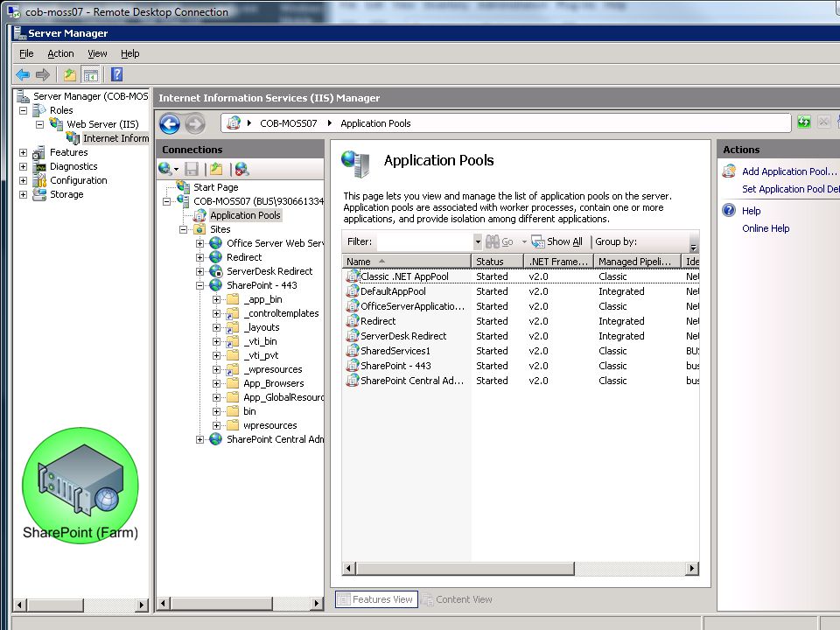Image resolution: width=840 pixels, height=630 pixels.
Task: Go back using the IIS blue back button
Action: coord(170,123)
